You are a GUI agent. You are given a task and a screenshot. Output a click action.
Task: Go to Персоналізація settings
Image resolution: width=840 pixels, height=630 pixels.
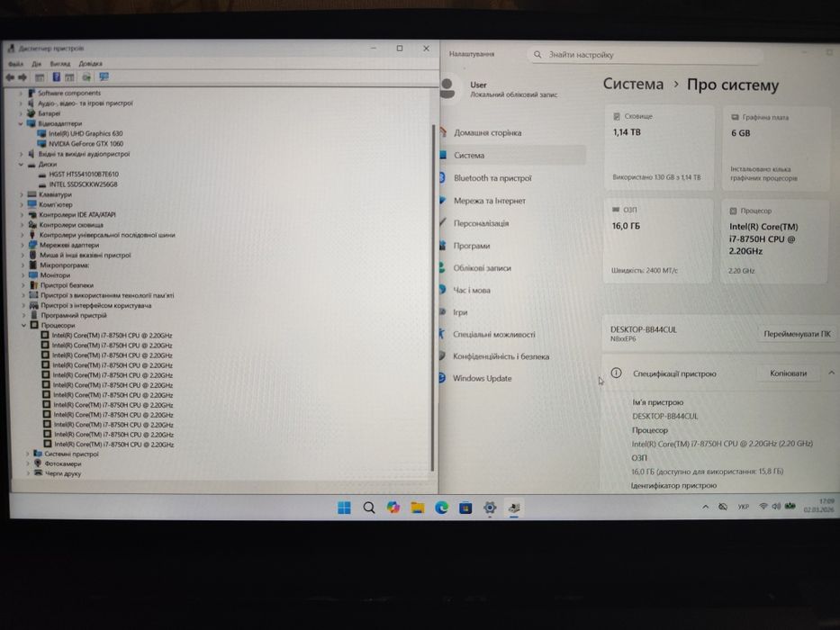coord(481,223)
